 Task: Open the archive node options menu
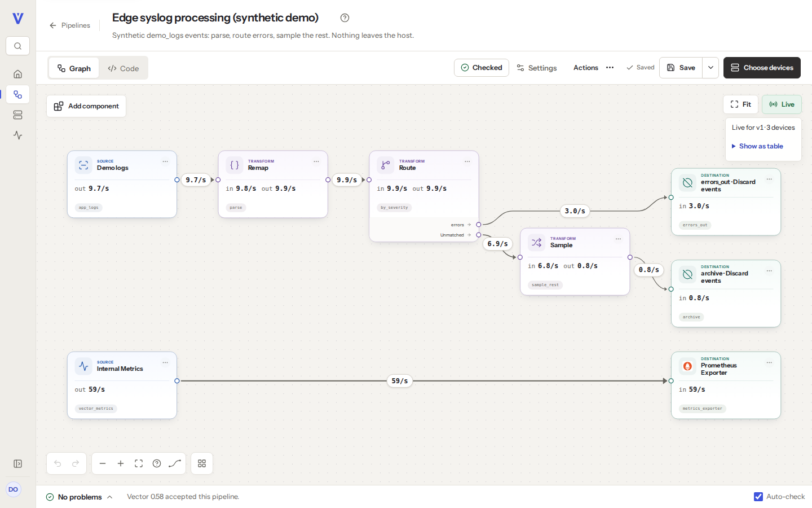tap(769, 271)
